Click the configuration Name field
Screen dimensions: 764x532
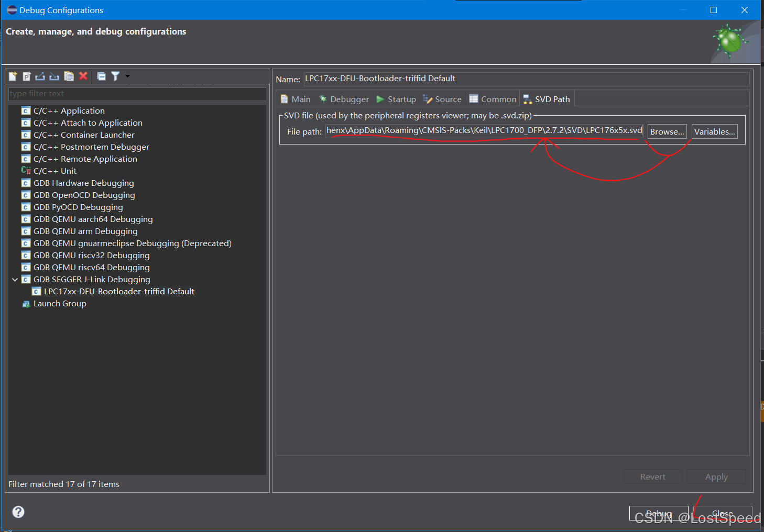527,79
